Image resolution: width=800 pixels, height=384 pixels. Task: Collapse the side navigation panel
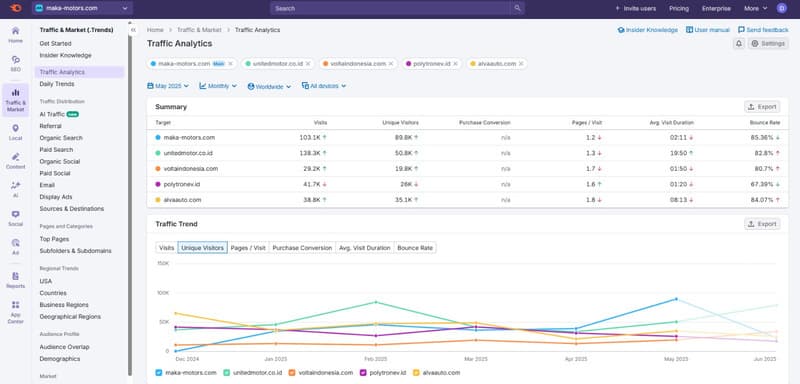pos(133,30)
